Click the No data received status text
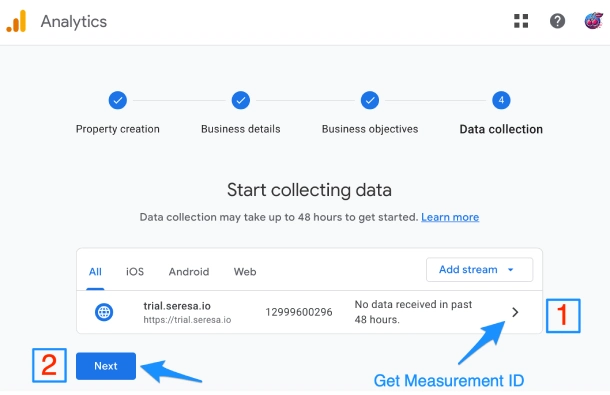This screenshot has width=610, height=395. 413,312
